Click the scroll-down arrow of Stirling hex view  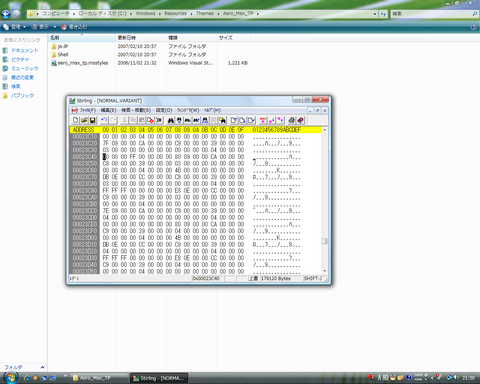(325, 271)
